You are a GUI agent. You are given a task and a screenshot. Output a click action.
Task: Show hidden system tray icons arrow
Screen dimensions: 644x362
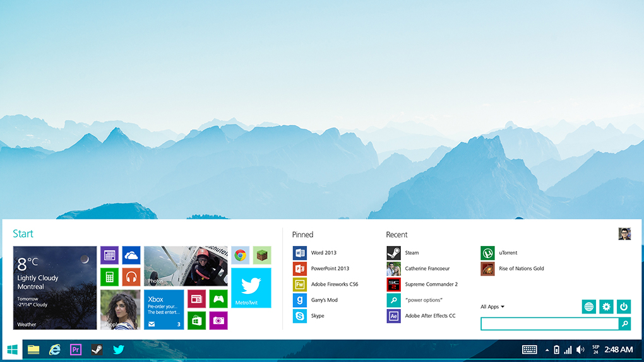click(547, 350)
